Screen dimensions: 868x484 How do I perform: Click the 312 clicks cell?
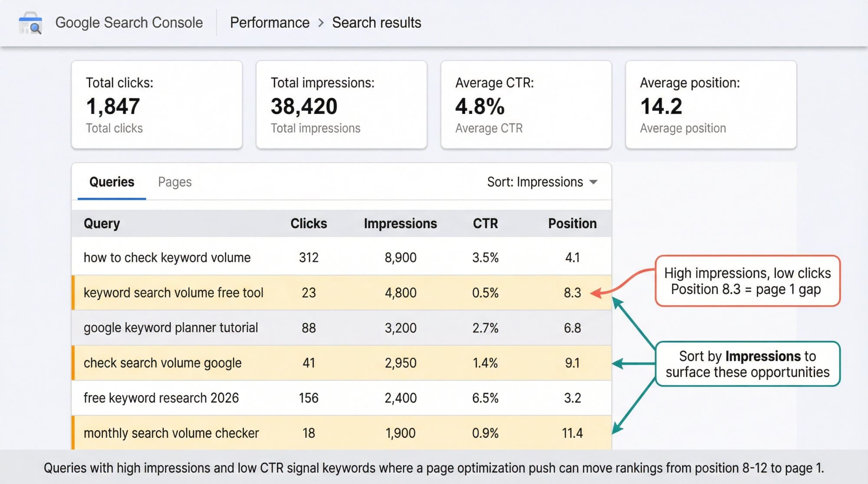(309, 258)
